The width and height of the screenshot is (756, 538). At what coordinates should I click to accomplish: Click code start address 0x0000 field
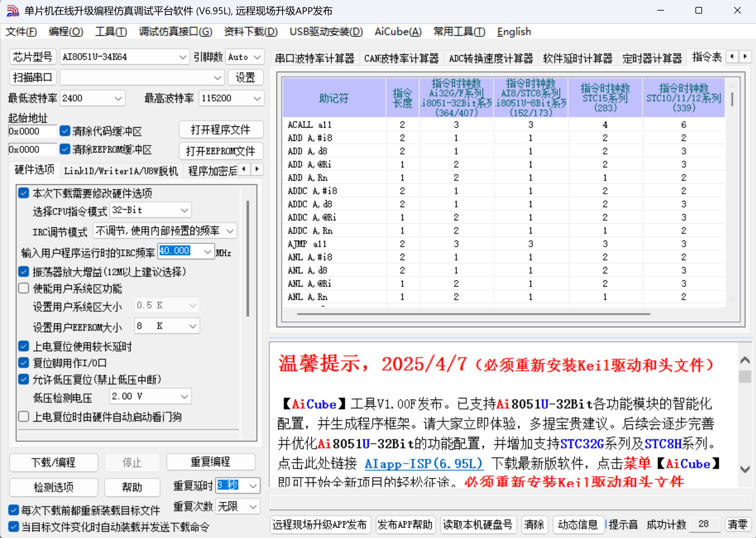[x=32, y=131]
